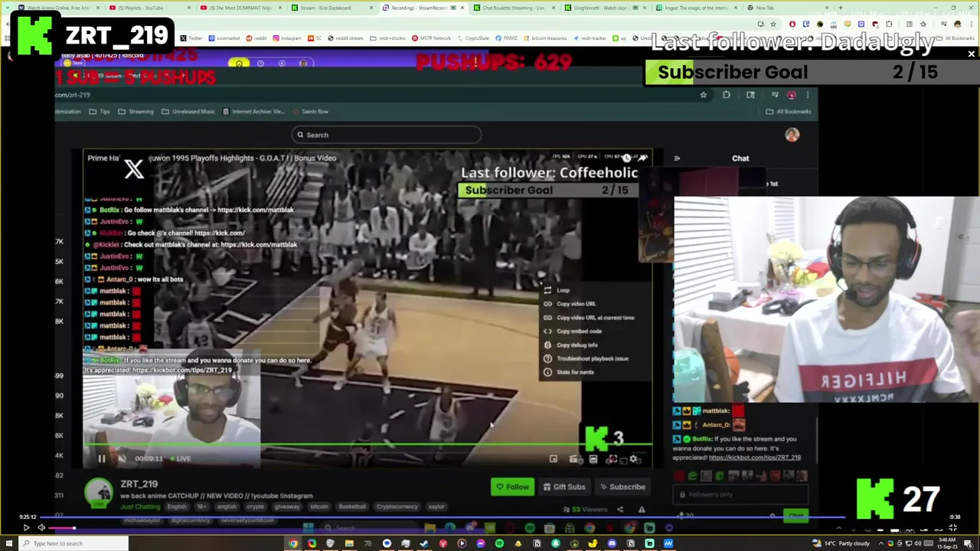Open the Streaming bookmarks folder
This screenshot has height=551, width=980.
[136, 112]
